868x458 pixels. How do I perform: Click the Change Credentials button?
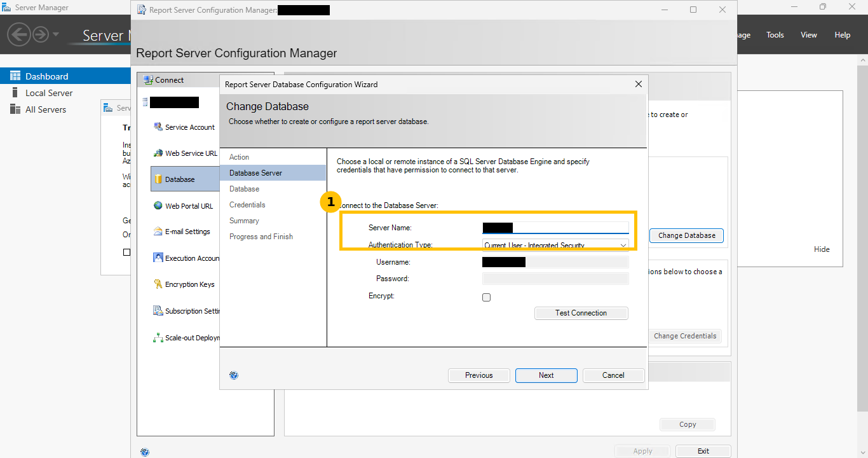click(685, 336)
